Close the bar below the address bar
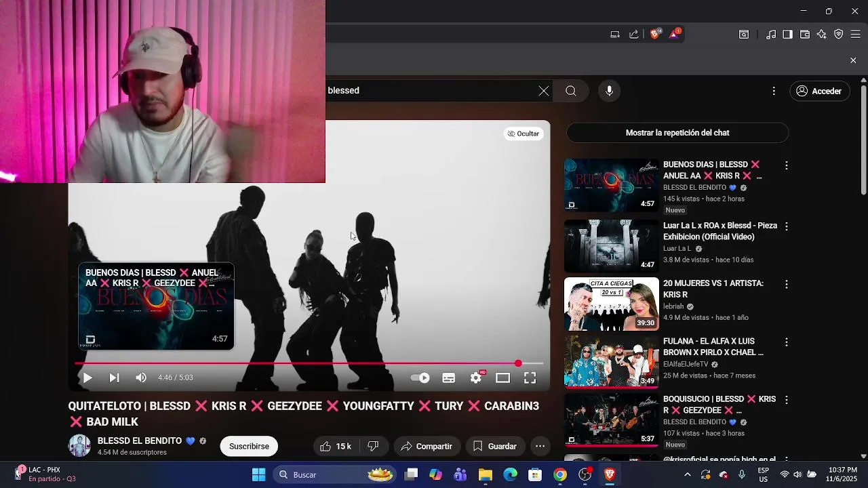The image size is (868, 488). tap(853, 60)
